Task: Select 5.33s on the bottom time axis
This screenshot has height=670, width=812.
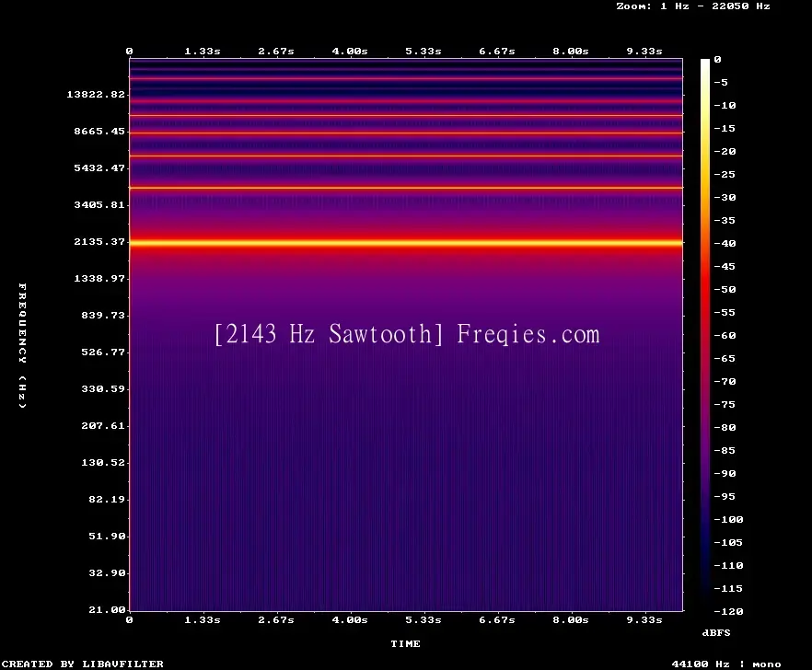Action: tap(423, 619)
